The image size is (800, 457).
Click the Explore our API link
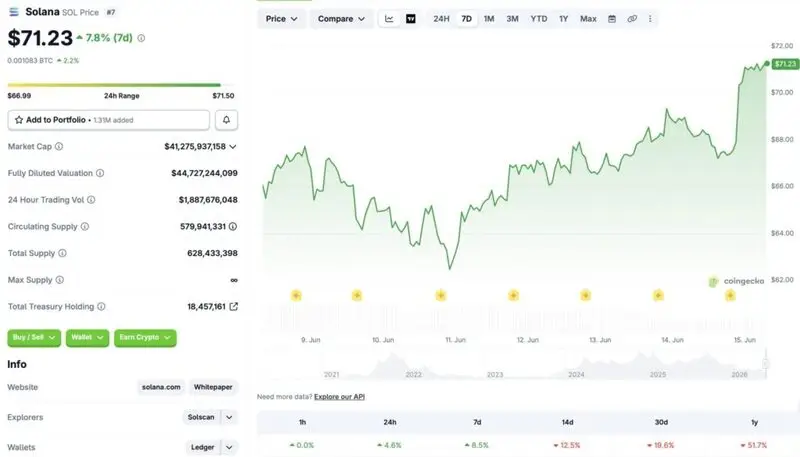339,397
